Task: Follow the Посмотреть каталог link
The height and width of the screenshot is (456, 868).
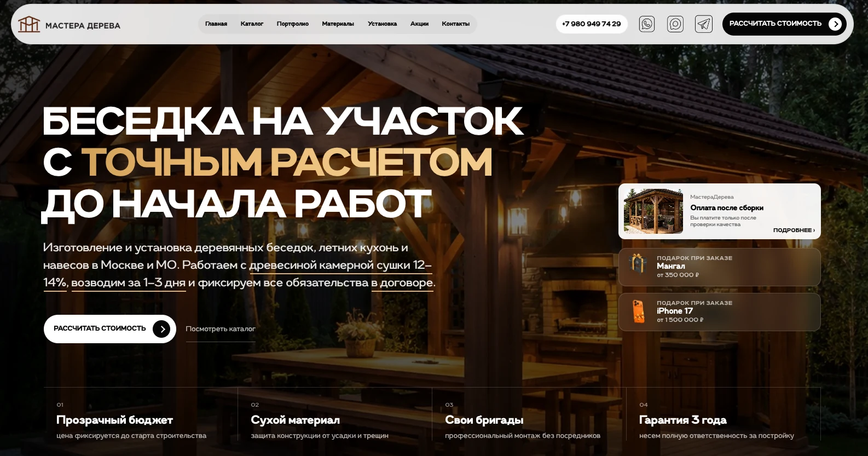Action: (221, 329)
